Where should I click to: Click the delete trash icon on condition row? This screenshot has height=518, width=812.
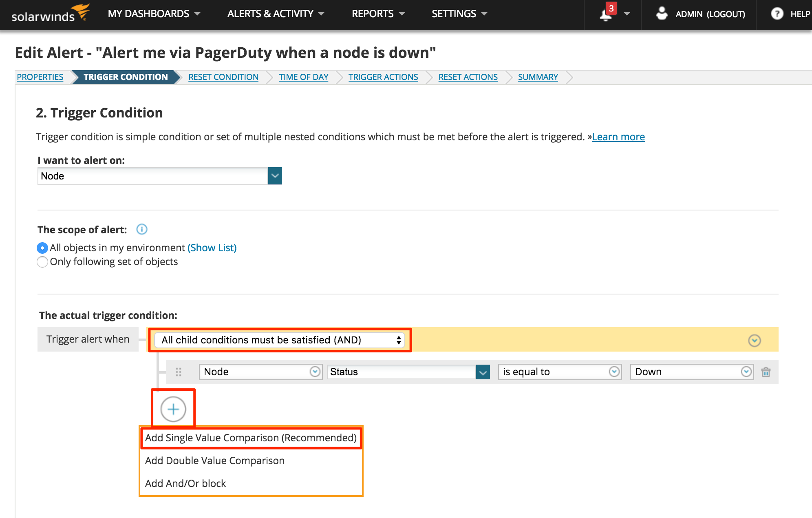coord(766,372)
